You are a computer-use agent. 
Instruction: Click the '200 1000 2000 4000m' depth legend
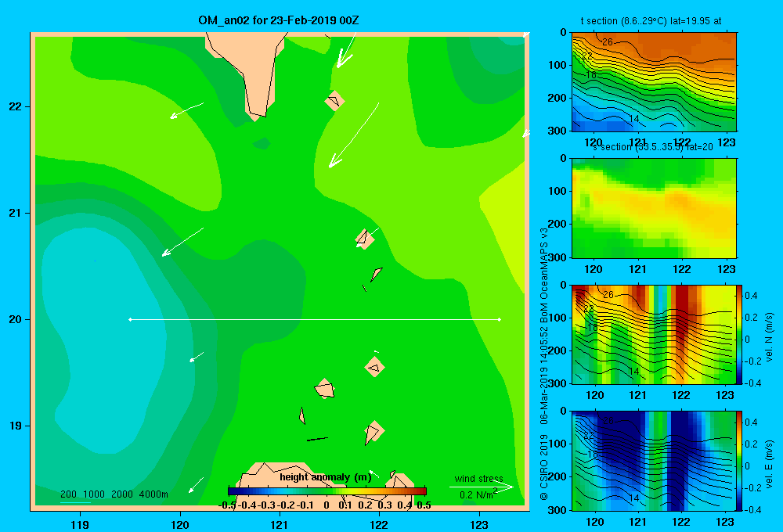pyautogui.click(x=114, y=494)
